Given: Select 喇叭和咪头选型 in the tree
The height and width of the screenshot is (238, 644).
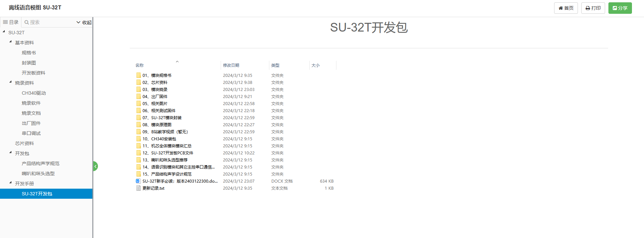Looking at the screenshot, I should click(x=38, y=174).
